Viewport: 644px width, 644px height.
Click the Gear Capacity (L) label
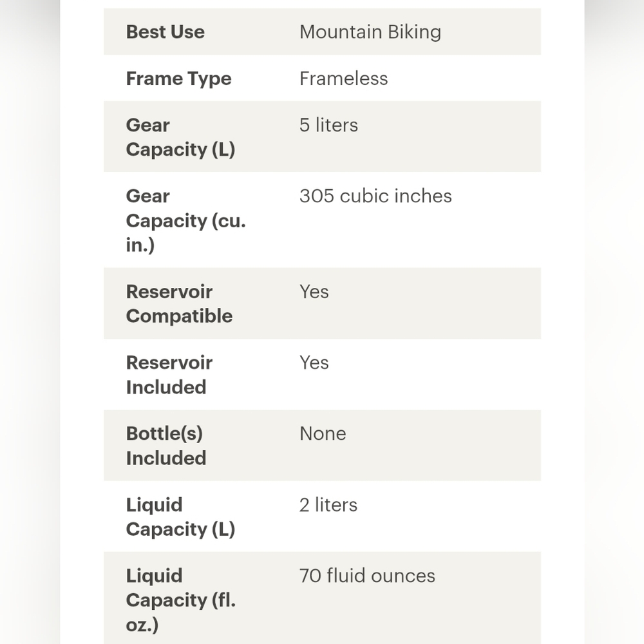(180, 137)
